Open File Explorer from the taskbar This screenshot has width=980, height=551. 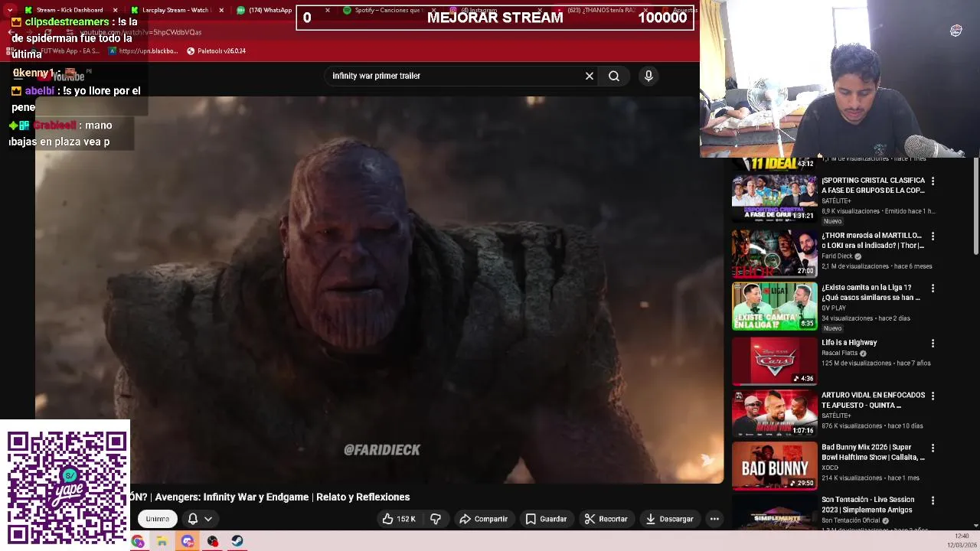162,541
